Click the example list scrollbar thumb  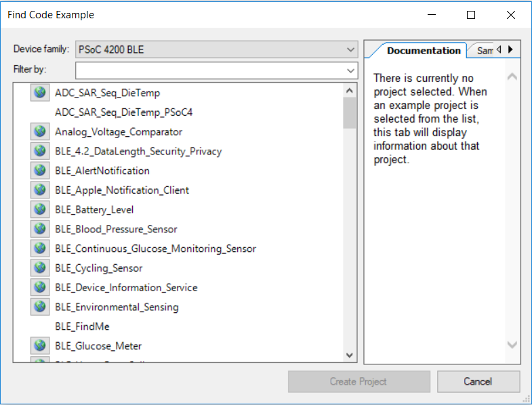coord(350,113)
